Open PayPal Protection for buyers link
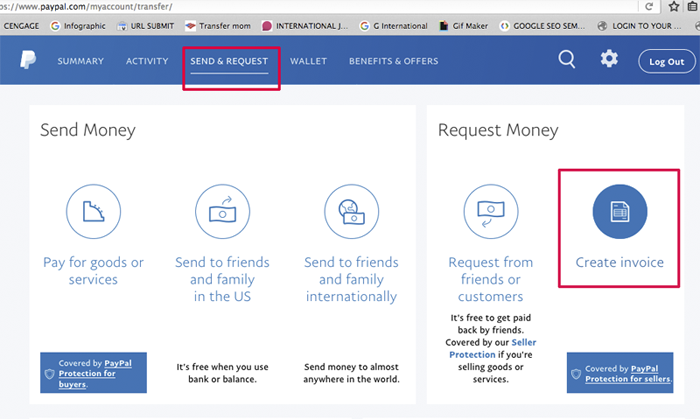The width and height of the screenshot is (700, 419). tap(95, 373)
